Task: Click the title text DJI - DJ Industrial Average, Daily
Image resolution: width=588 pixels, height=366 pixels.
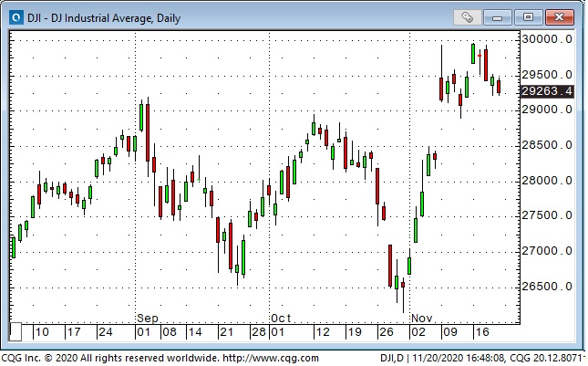Action: (x=104, y=18)
